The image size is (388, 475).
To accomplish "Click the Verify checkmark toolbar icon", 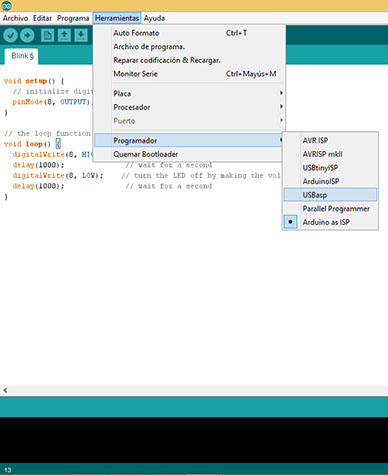I will [x=10, y=35].
